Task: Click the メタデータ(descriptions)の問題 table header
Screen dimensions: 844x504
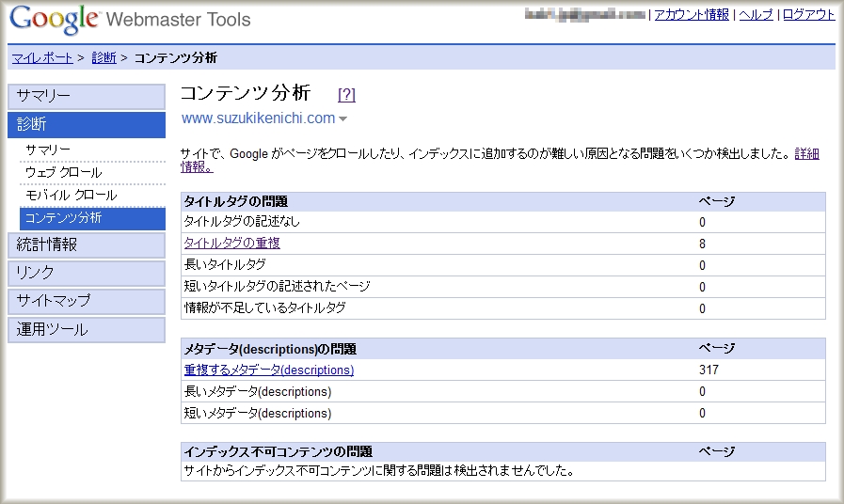Action: (270, 349)
